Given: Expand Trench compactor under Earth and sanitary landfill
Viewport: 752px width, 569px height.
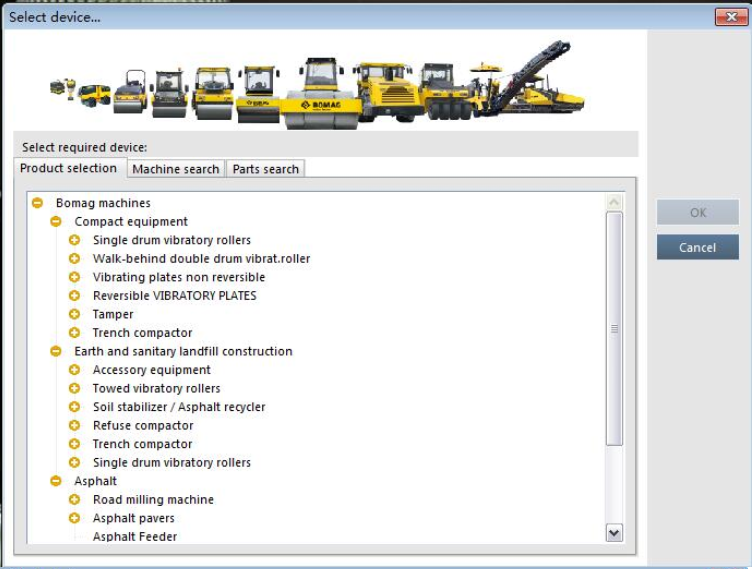Looking at the screenshot, I should pos(74,444).
